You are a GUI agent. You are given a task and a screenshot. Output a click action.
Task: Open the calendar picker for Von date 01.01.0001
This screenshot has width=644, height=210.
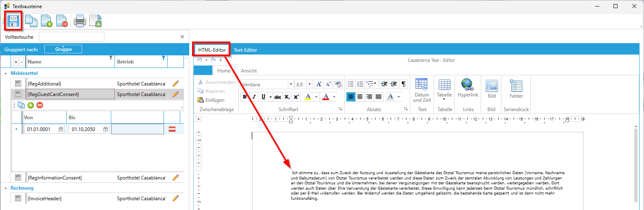tap(61, 129)
